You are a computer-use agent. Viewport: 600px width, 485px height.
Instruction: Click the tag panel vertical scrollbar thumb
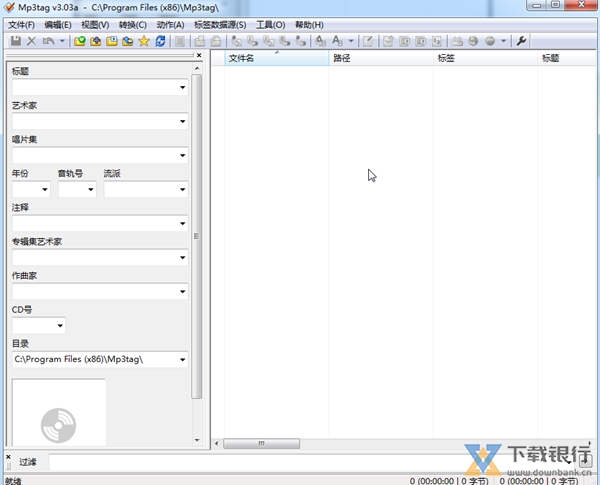197,237
